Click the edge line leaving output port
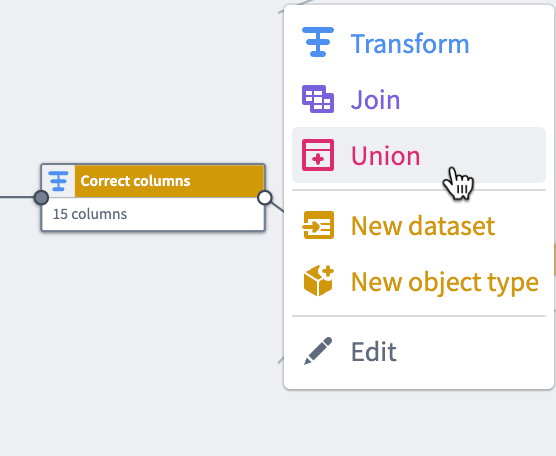Viewport: 556px width, 456px height. pos(277,207)
